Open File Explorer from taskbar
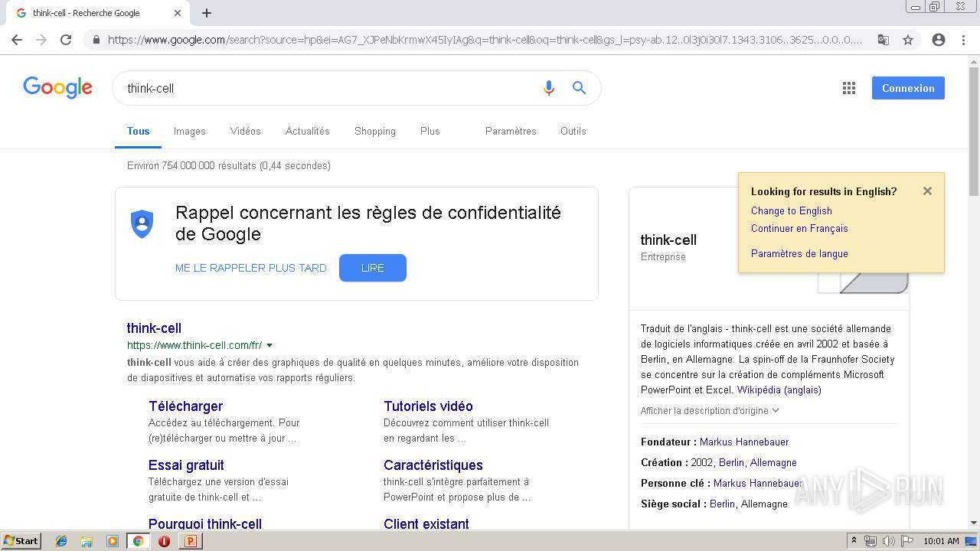980x551 pixels. click(x=87, y=541)
